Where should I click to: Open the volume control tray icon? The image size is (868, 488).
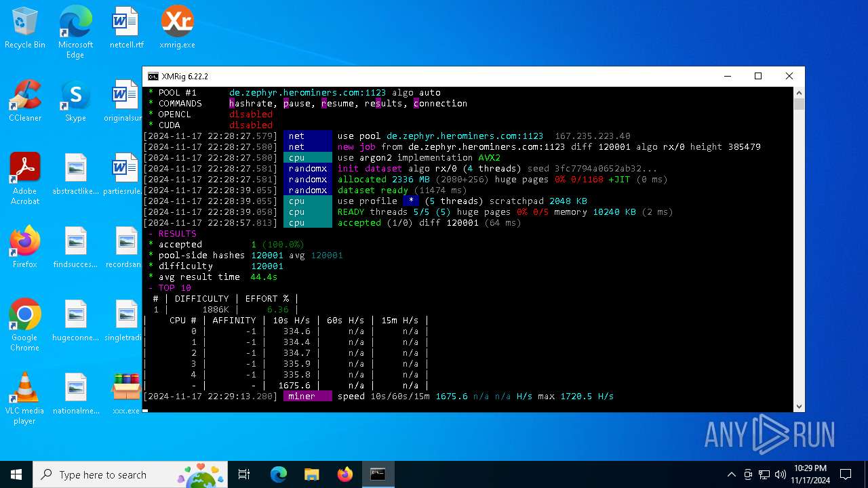coord(781,474)
